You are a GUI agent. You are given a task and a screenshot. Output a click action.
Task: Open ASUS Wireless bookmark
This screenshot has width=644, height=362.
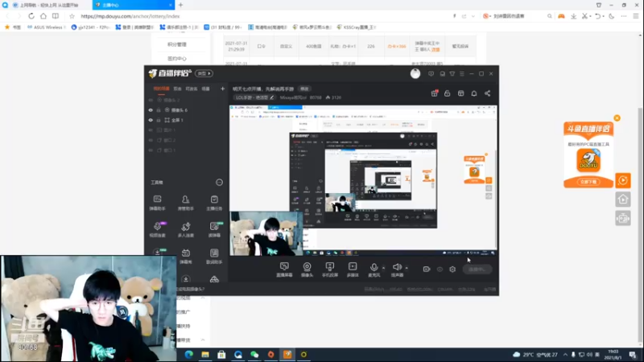pos(47,27)
